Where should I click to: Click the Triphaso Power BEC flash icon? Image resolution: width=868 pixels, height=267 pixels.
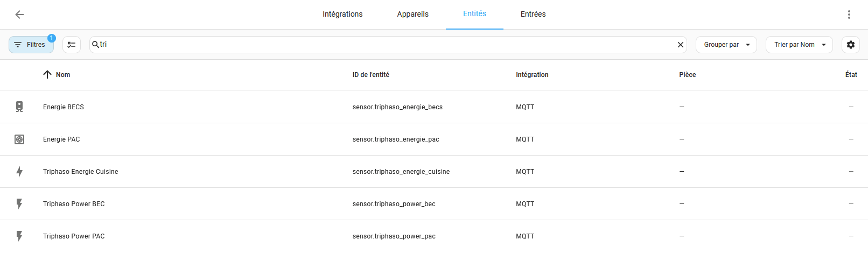coord(19,204)
